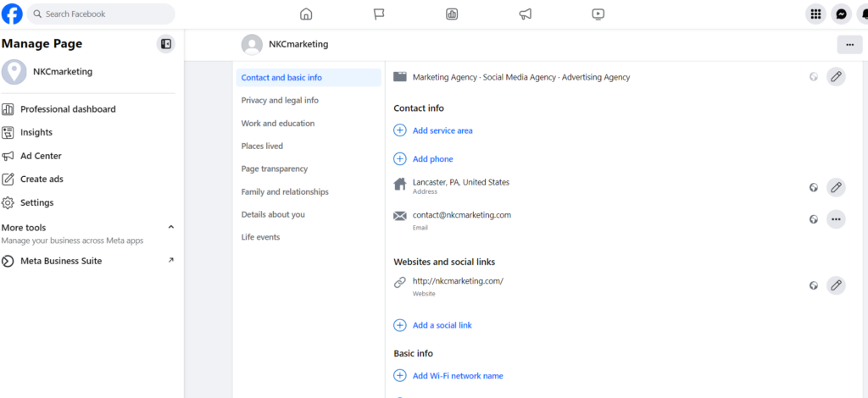Open the Insights chart icon in top bar
This screenshot has width=868, height=398.
coord(452,14)
